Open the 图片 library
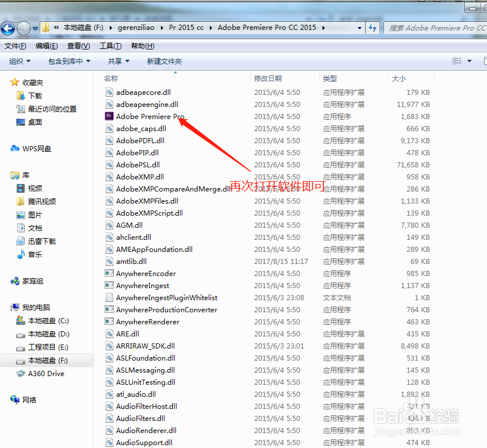487x448 pixels. point(34,215)
